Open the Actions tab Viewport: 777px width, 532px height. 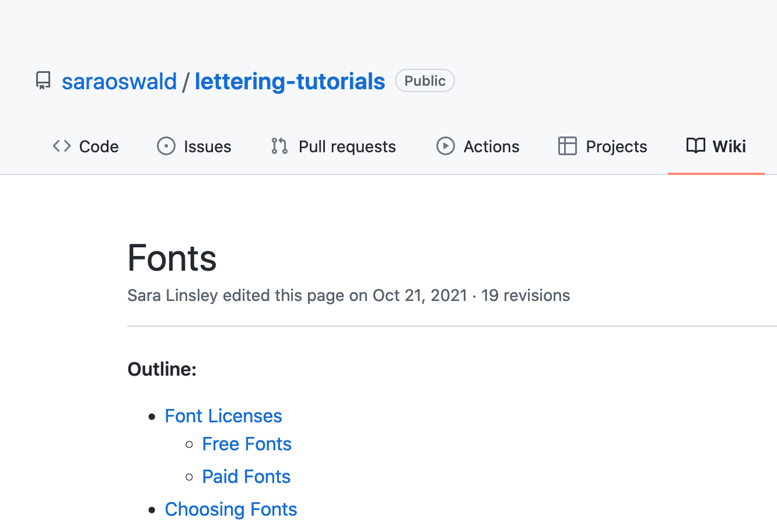(x=491, y=146)
